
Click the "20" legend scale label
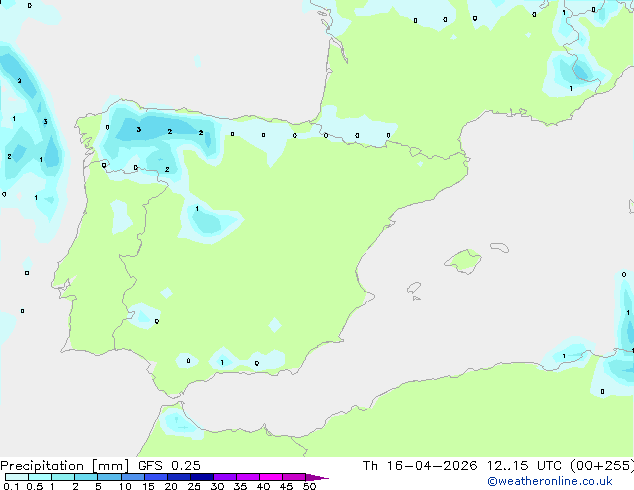[x=171, y=486]
